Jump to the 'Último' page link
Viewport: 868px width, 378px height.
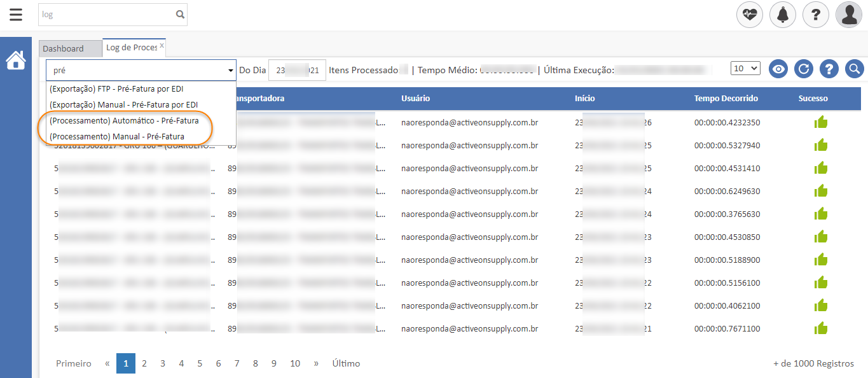tap(346, 363)
